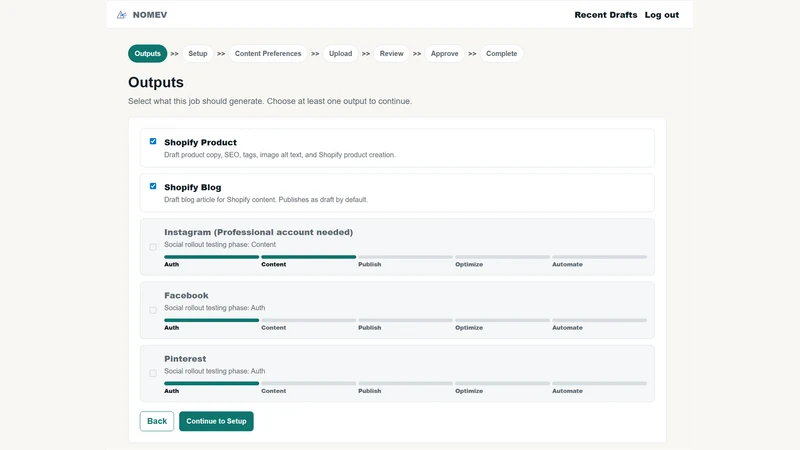Go to the Setup step
800x450 pixels.
click(197, 54)
